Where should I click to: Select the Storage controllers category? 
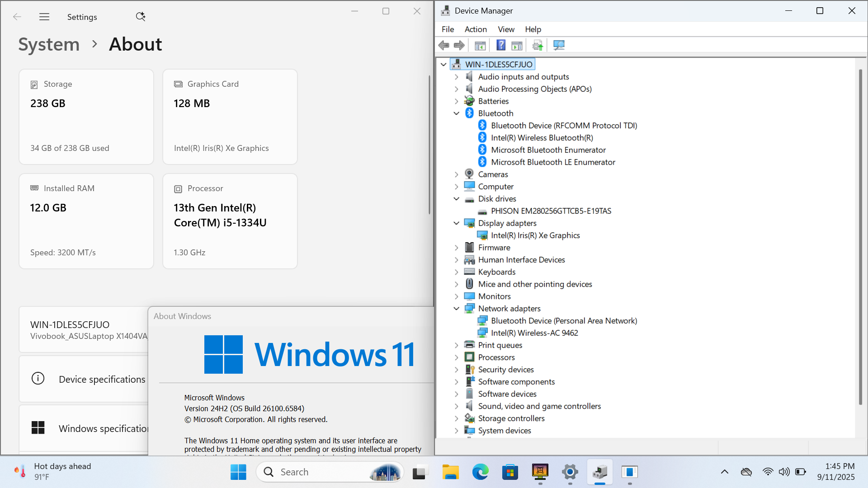coord(511,418)
